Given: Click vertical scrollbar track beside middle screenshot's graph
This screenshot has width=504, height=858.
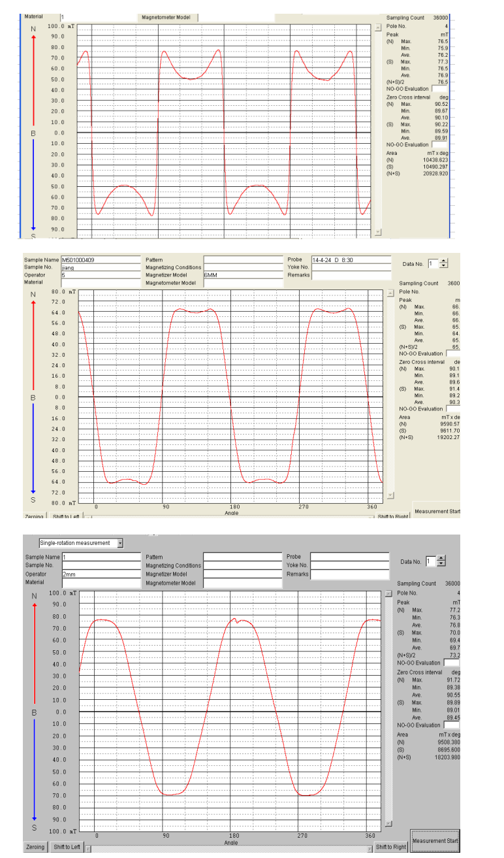Looking at the screenshot, I should [390, 393].
